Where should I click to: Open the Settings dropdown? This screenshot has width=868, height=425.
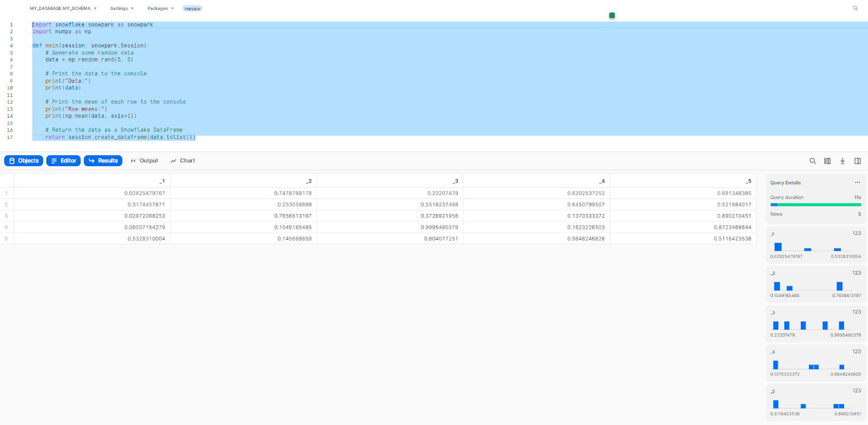122,9
